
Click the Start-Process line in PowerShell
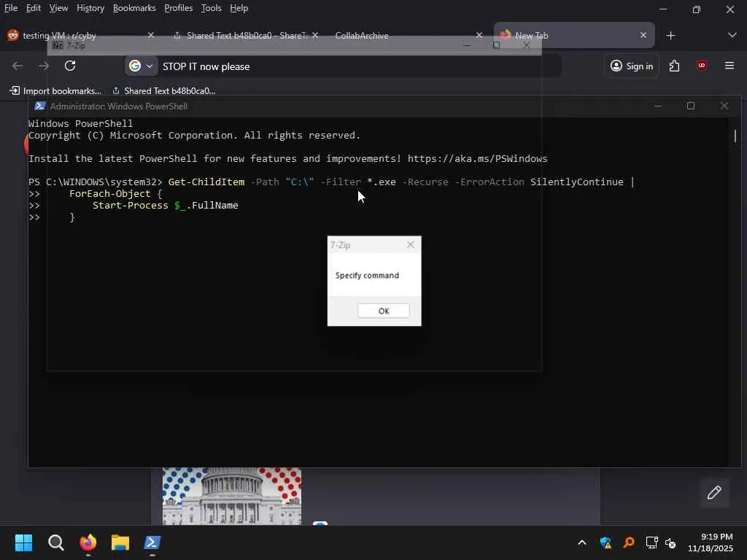166,205
